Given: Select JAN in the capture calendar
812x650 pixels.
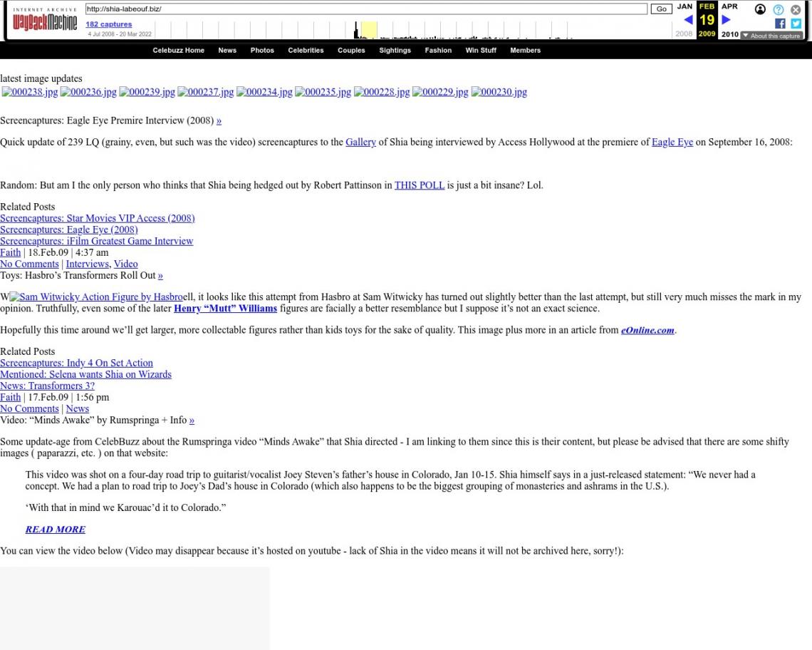Looking at the screenshot, I should pos(685,6).
